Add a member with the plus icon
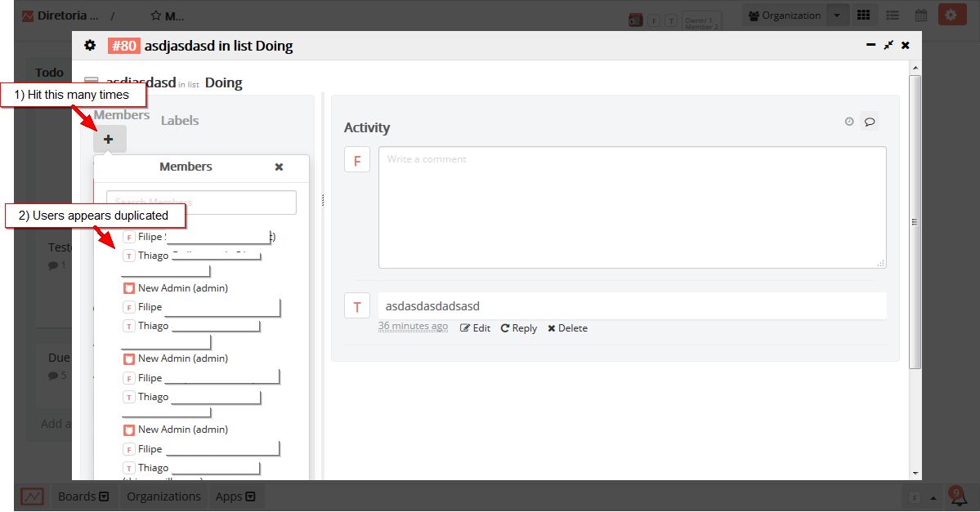The height and width of the screenshot is (512, 980). click(108, 139)
